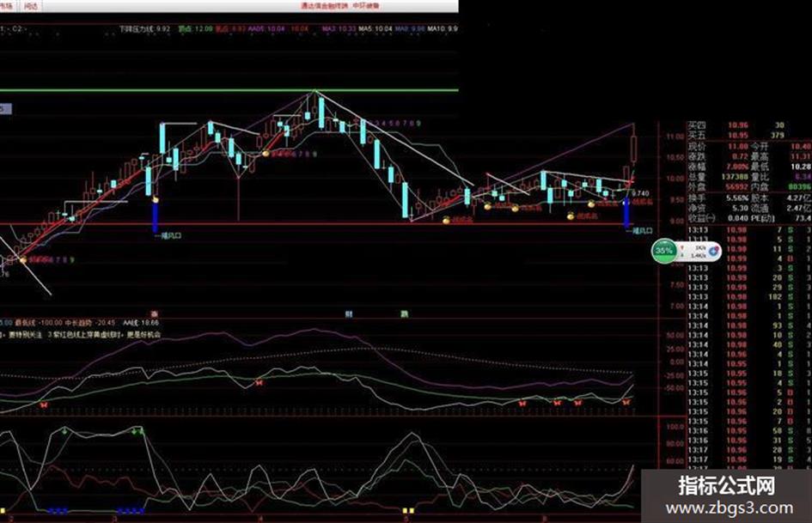Click the 涨跌 0.72 value
The width and height of the screenshot is (812, 523).
[740, 156]
